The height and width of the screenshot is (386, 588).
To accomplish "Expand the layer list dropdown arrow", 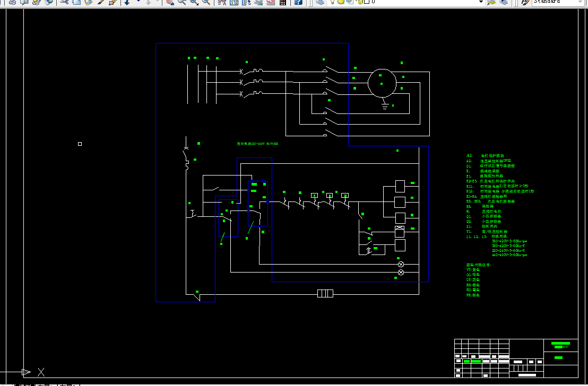I will [x=481, y=2].
